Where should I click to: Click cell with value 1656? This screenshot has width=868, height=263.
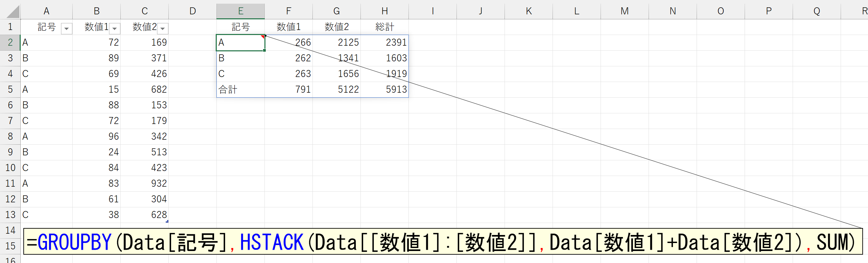(x=336, y=74)
